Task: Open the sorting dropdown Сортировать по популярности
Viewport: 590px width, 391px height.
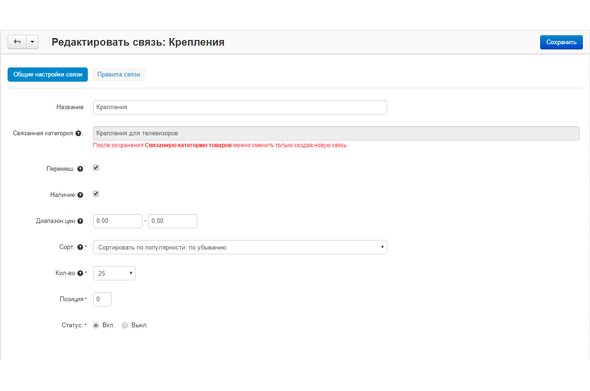Action: tap(240, 247)
